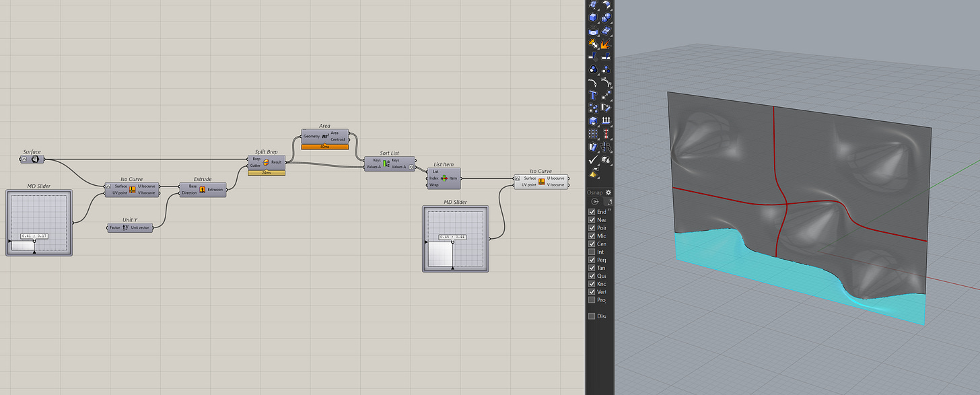
Task: Toggle the Knot osnap checkbox
Action: (592, 284)
